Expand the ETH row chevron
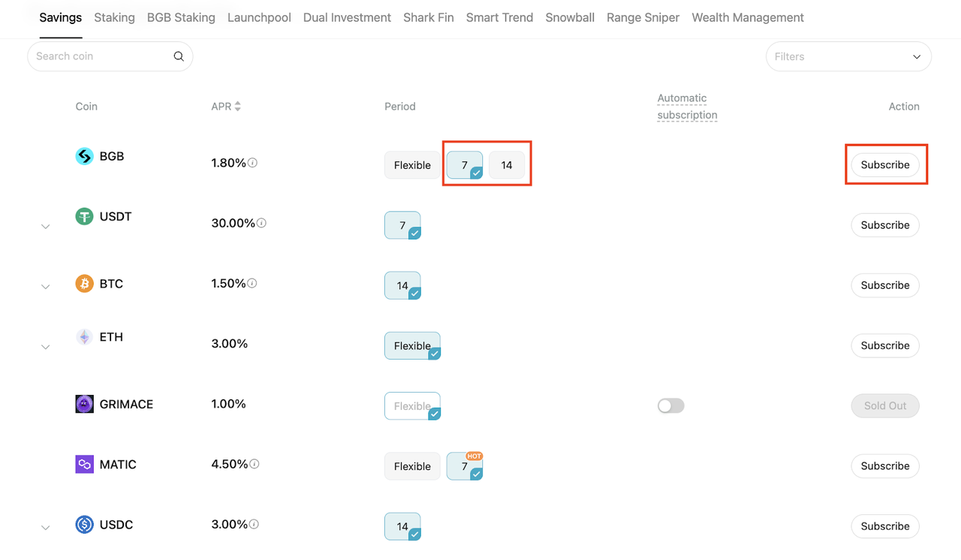The image size is (961, 560). coord(46,347)
